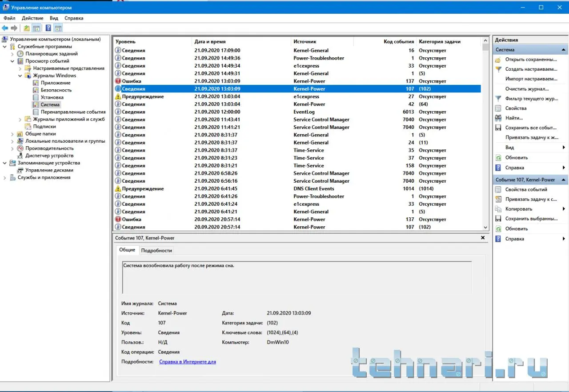Click the warning icon on the DNS Client Events row

[118, 189]
